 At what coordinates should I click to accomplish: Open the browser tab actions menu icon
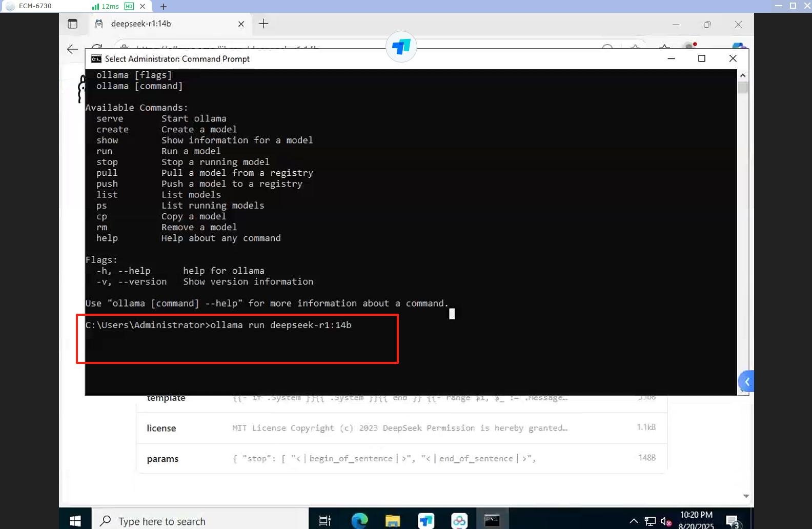[72, 24]
